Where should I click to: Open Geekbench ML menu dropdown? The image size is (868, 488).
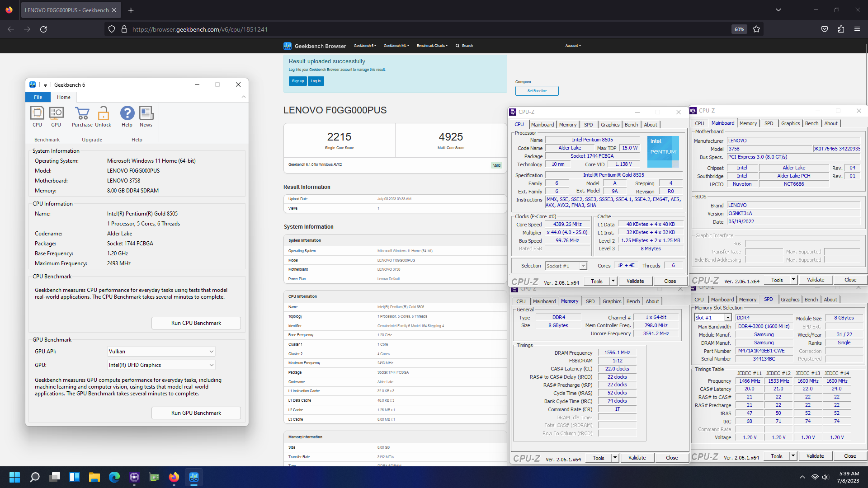396,46
